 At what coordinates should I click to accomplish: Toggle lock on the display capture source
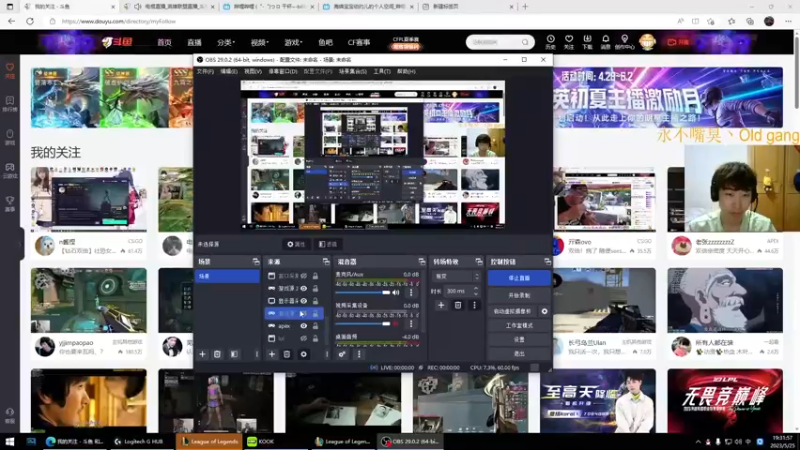pyautogui.click(x=315, y=301)
